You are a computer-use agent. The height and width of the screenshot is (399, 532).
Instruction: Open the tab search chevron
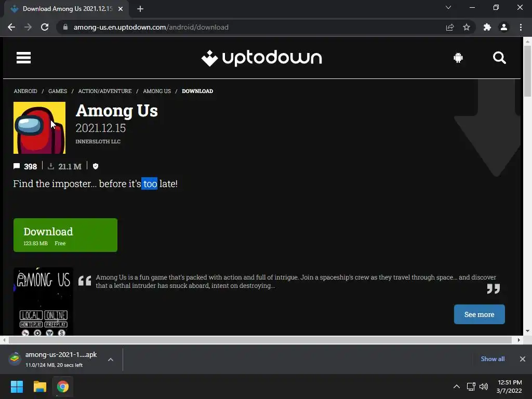click(448, 7)
